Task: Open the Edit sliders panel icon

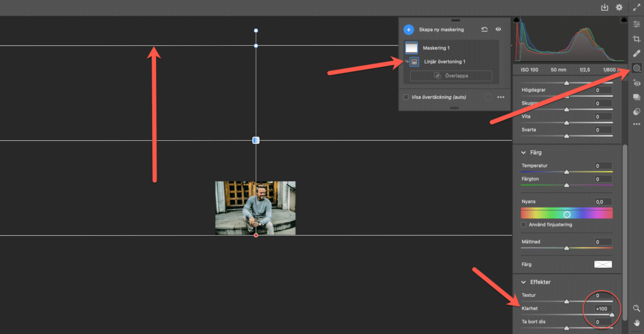Action: [636, 24]
